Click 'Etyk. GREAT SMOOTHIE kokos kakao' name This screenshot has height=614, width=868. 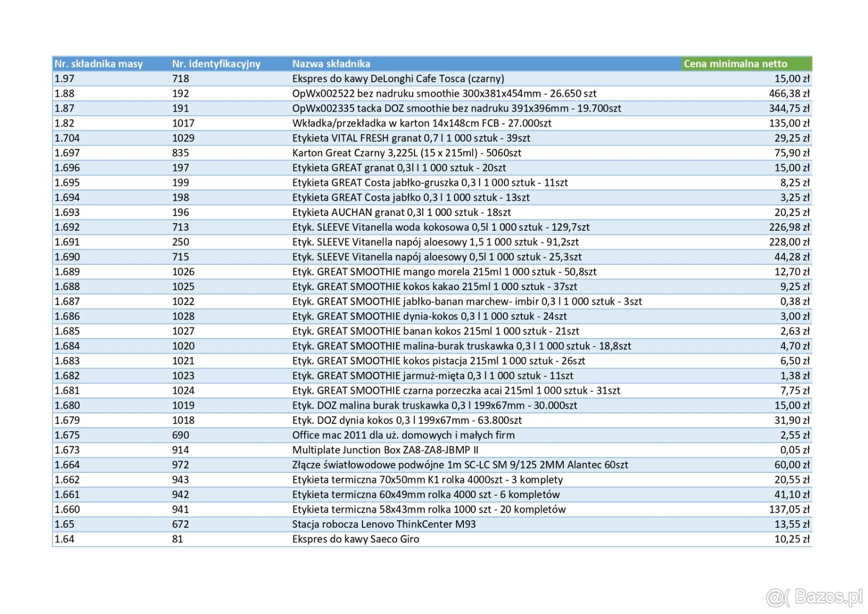435,287
